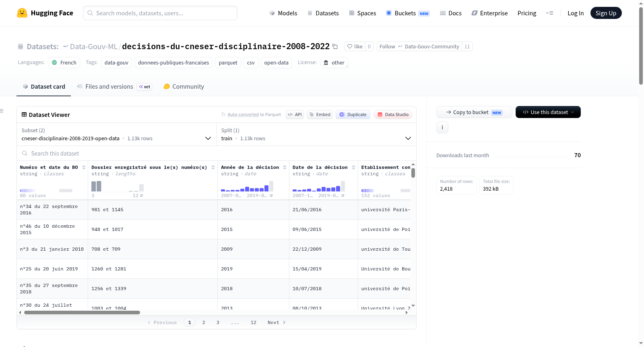Go to page 12 of results
The image size is (644, 347).
253,322
